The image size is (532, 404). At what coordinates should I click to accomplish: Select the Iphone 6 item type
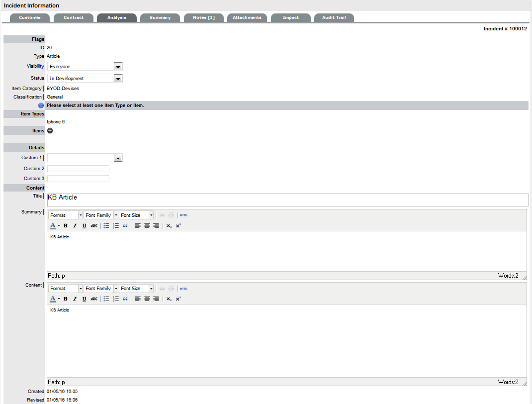tap(56, 122)
